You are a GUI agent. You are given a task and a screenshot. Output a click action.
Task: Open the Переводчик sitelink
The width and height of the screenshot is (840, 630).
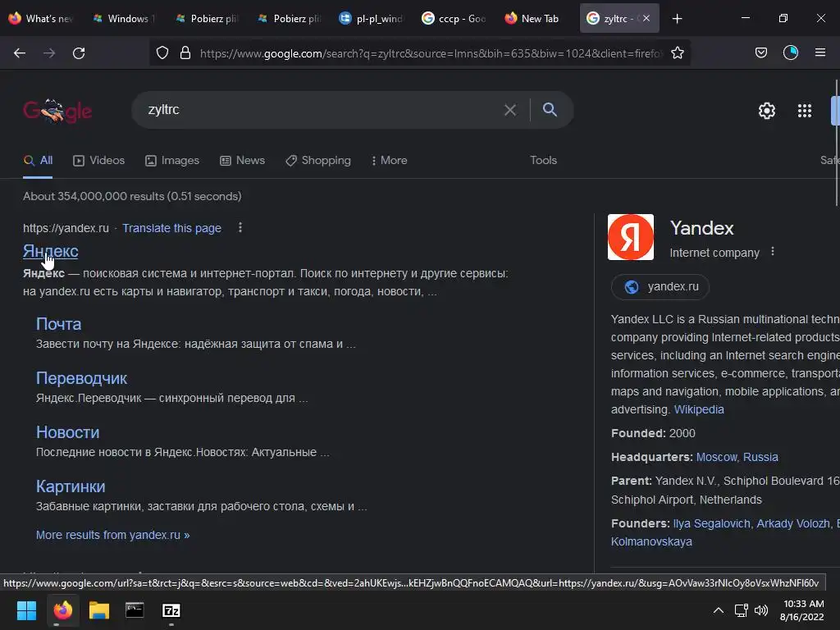click(x=81, y=377)
